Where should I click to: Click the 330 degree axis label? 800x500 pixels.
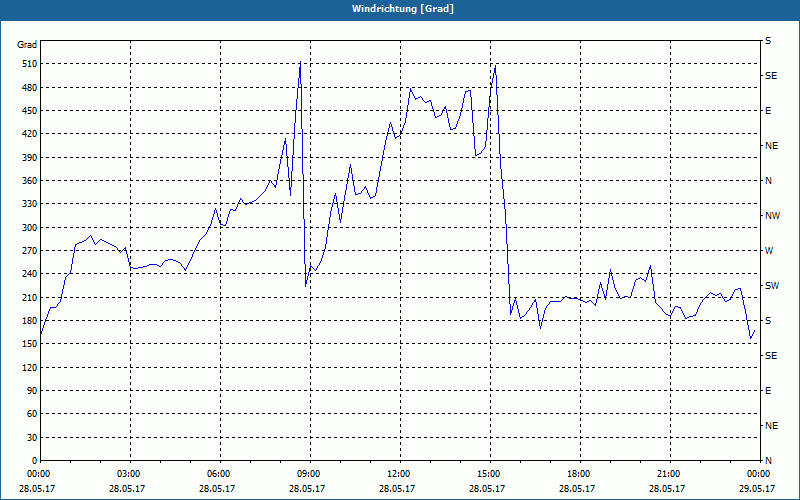click(30, 204)
